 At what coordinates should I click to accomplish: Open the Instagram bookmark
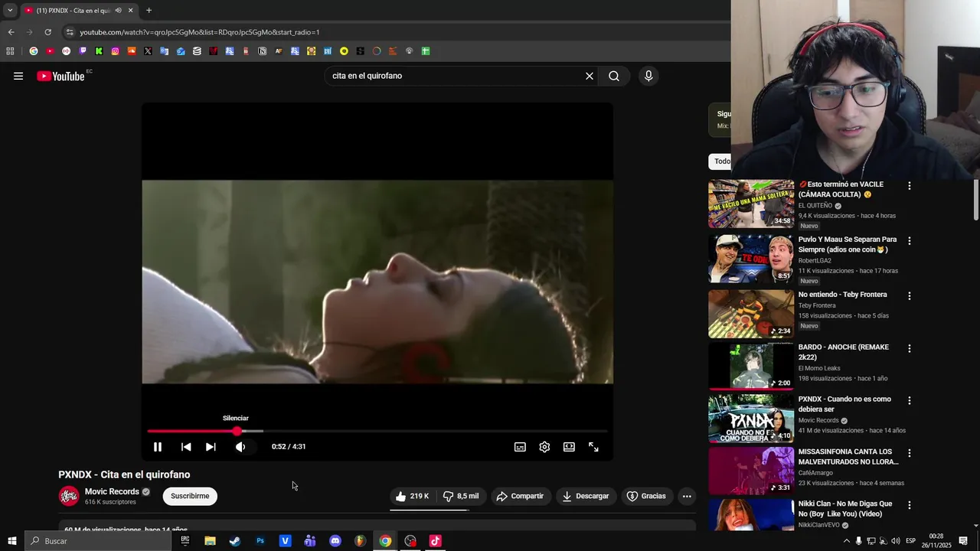115,51
